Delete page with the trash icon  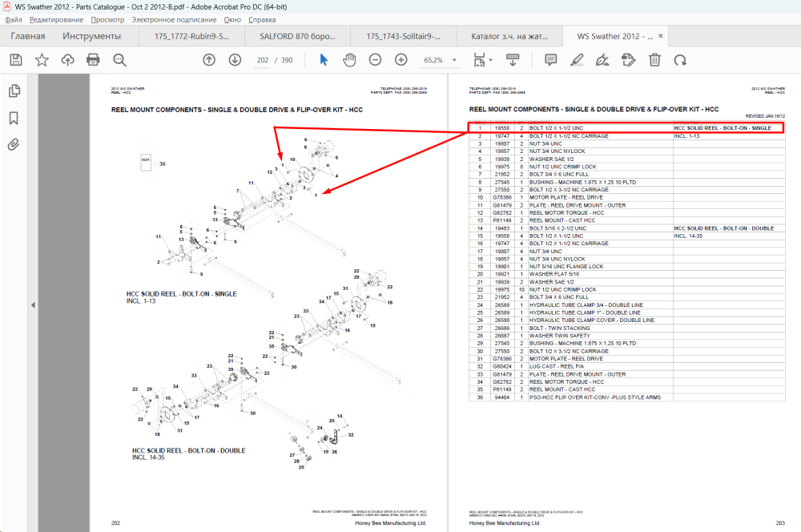pos(654,60)
